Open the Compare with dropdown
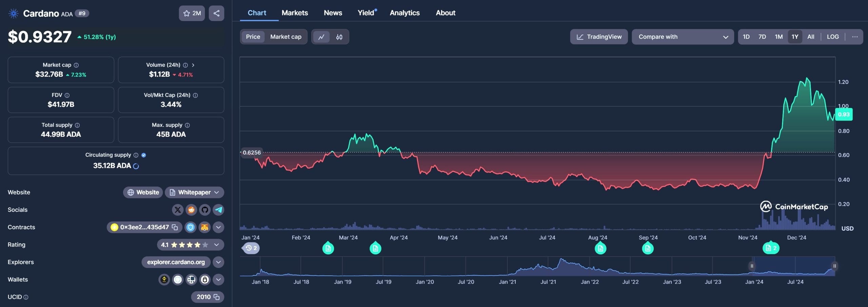The height and width of the screenshot is (307, 868). (683, 37)
